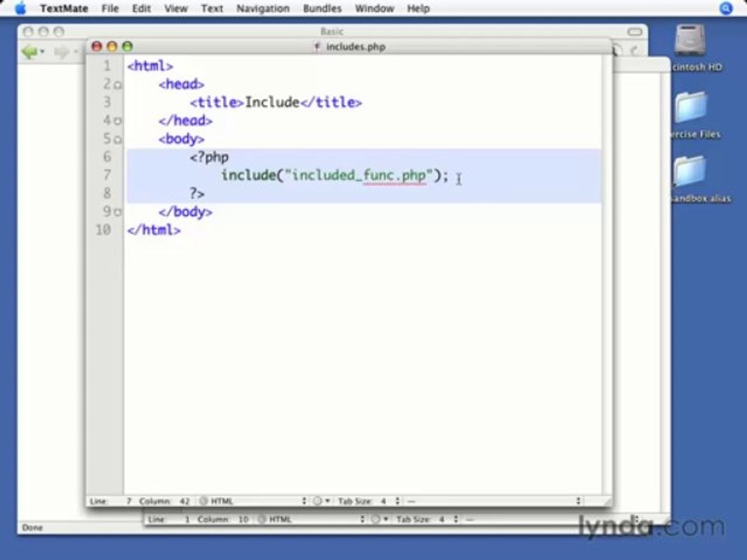Image resolution: width=747 pixels, height=560 pixels.
Task: Click the opening <?php tag on line 6
Action: 209,157
